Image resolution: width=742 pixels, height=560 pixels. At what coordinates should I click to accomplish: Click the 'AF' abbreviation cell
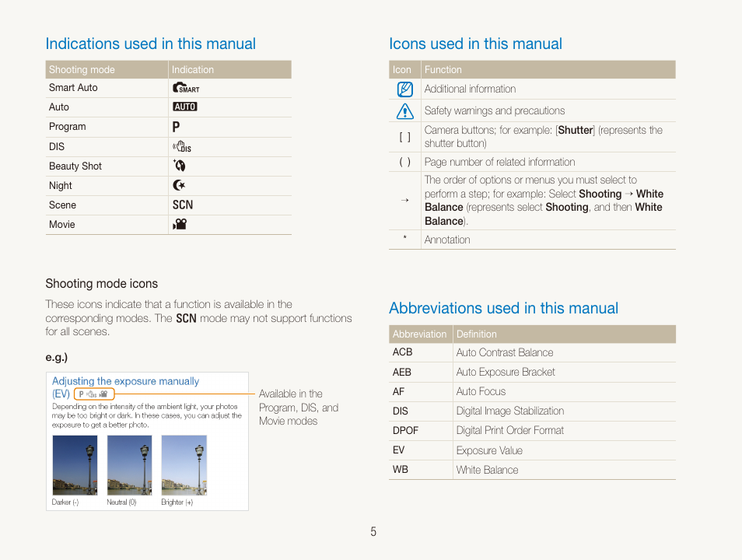pyautogui.click(x=398, y=391)
